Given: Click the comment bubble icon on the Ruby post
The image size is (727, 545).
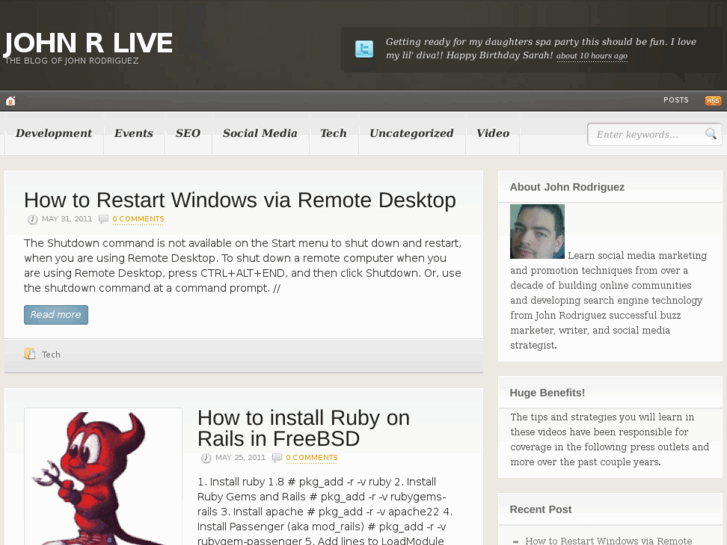Looking at the screenshot, I should [277, 458].
